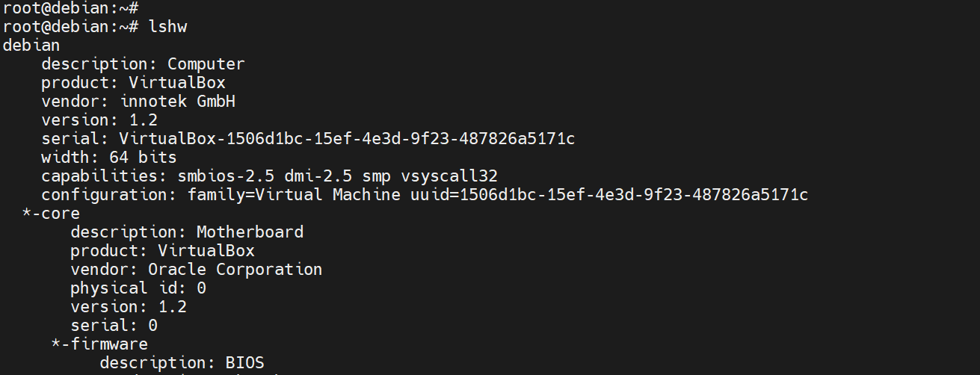Click the 'vendor: innotek GmbH' text
980x375 pixels.
click(x=138, y=101)
